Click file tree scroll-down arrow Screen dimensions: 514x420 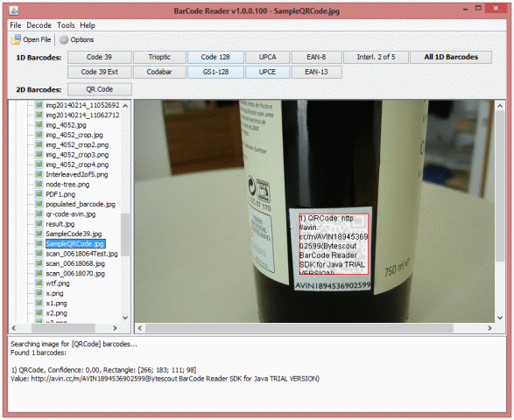coord(125,318)
